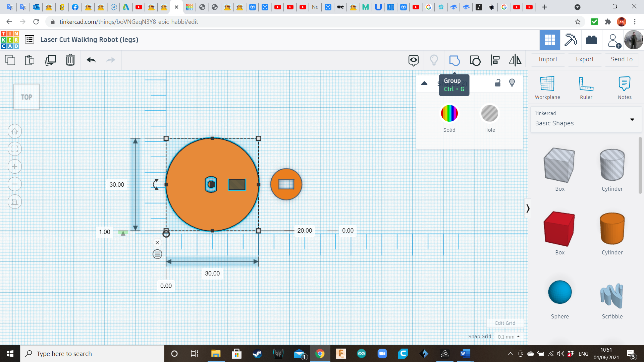Collapse the shape inspector panel
The height and width of the screenshot is (362, 644).
point(424,83)
